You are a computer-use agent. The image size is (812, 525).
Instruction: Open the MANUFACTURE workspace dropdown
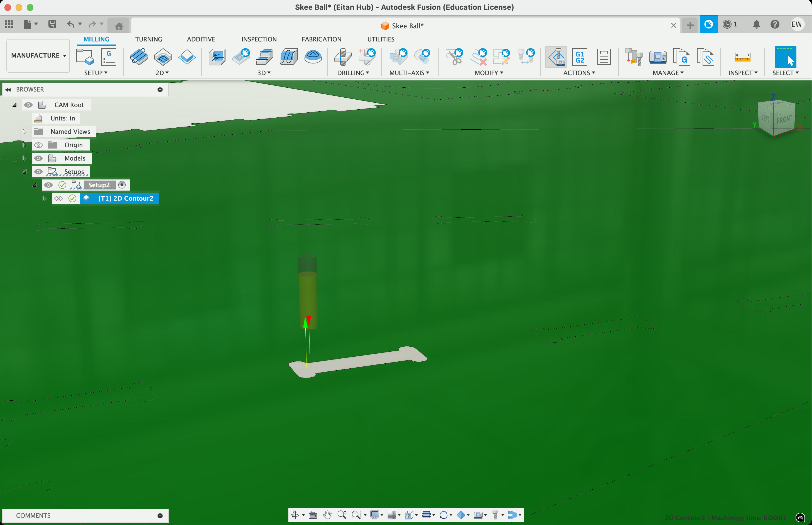(x=38, y=55)
